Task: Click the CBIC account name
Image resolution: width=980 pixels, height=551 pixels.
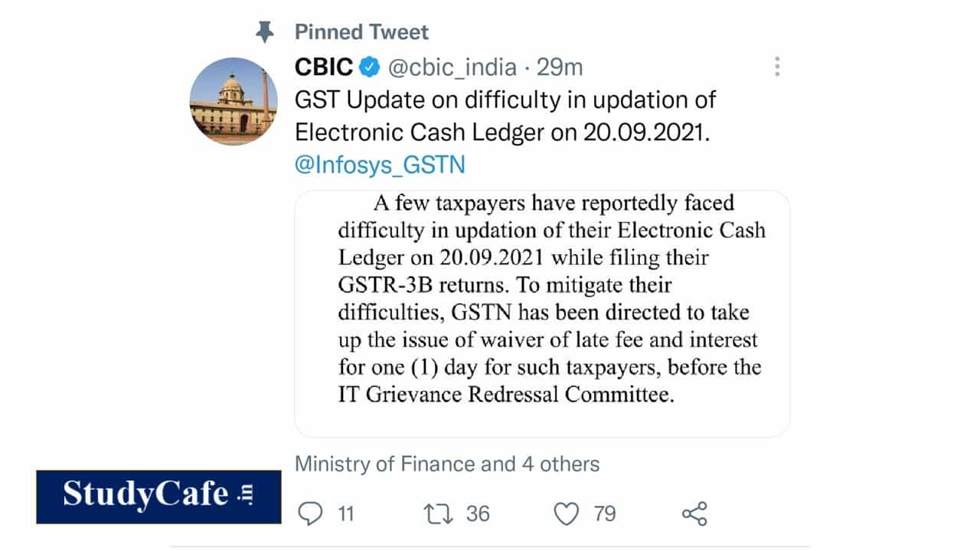Action: (x=324, y=67)
